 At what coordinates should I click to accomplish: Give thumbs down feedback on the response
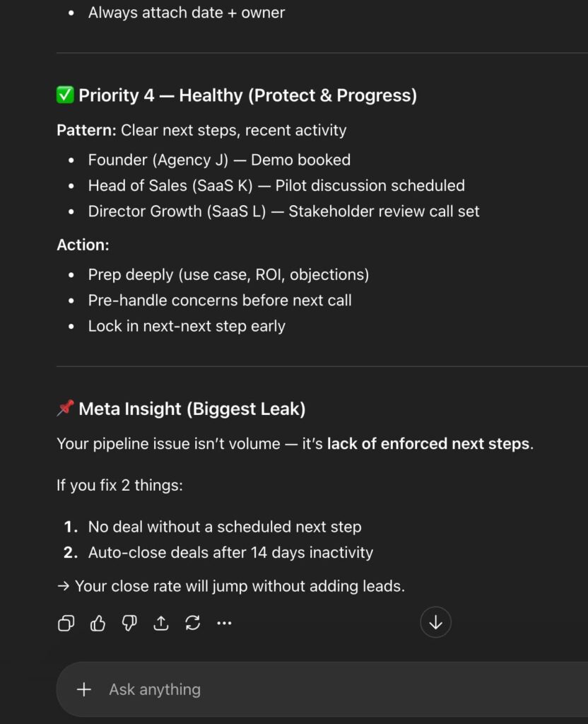(x=129, y=623)
